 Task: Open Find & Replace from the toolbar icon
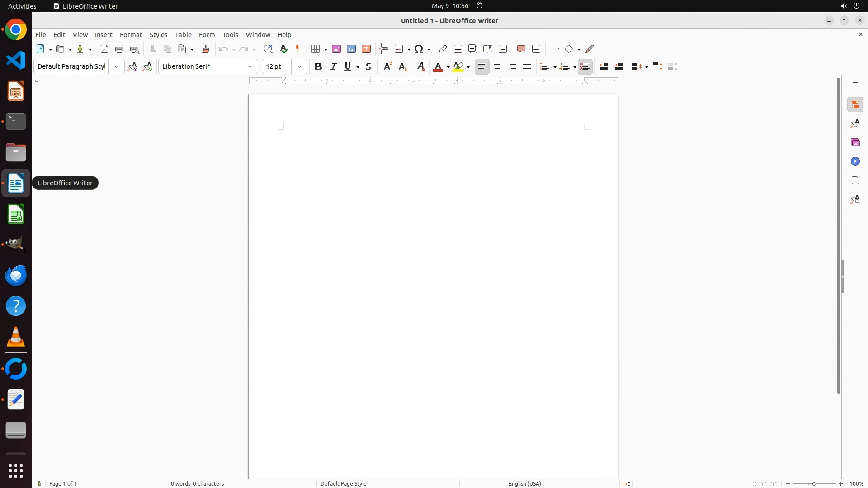pos(268,49)
